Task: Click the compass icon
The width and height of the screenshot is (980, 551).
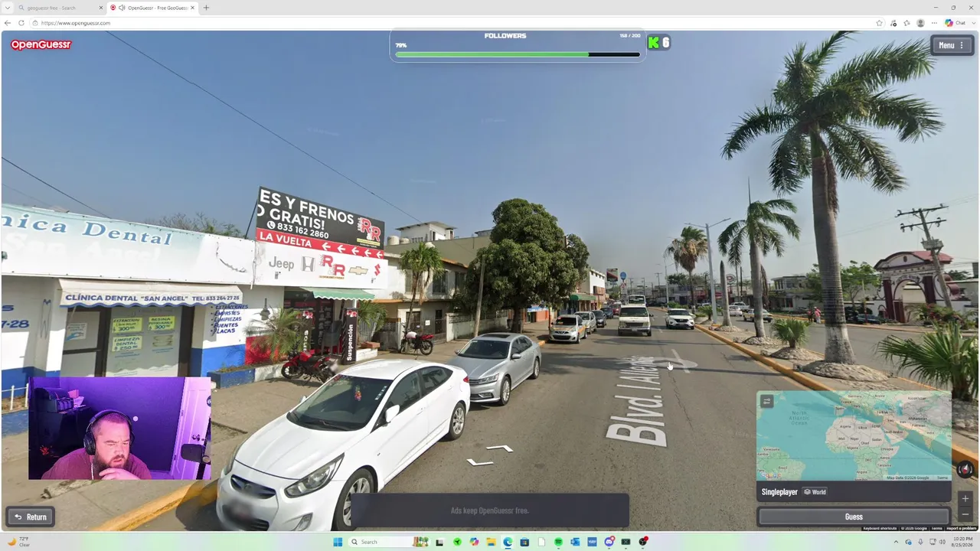Action: coord(965,469)
